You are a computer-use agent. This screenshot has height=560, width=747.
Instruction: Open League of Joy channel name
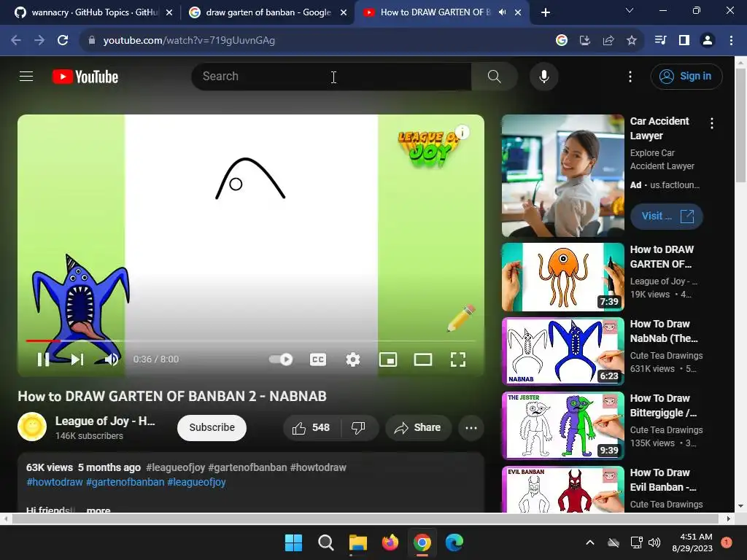[x=105, y=421]
